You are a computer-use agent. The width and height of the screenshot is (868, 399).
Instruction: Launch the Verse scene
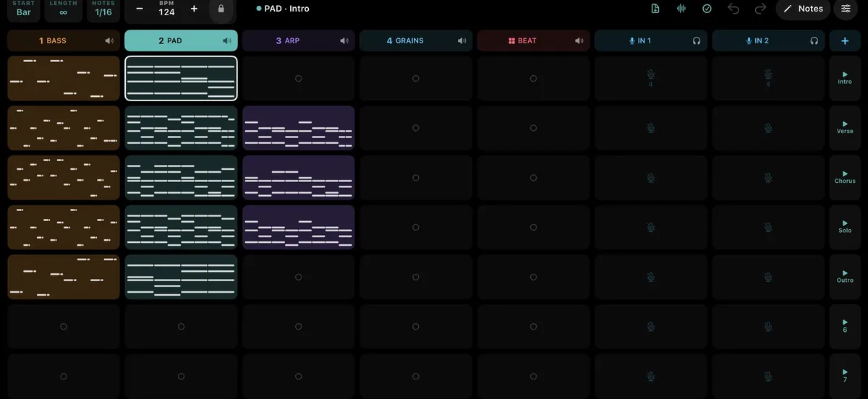click(845, 128)
